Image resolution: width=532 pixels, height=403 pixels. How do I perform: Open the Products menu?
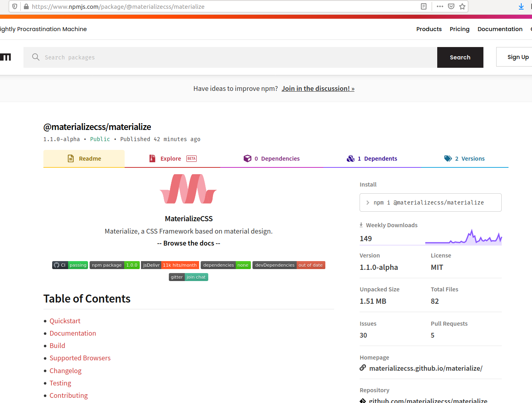[x=429, y=29]
